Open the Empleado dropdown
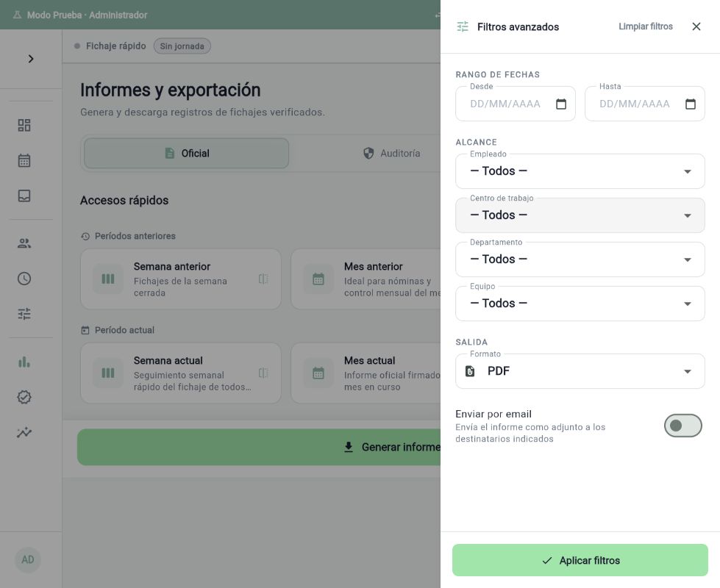This screenshot has height=588, width=720. click(580, 171)
